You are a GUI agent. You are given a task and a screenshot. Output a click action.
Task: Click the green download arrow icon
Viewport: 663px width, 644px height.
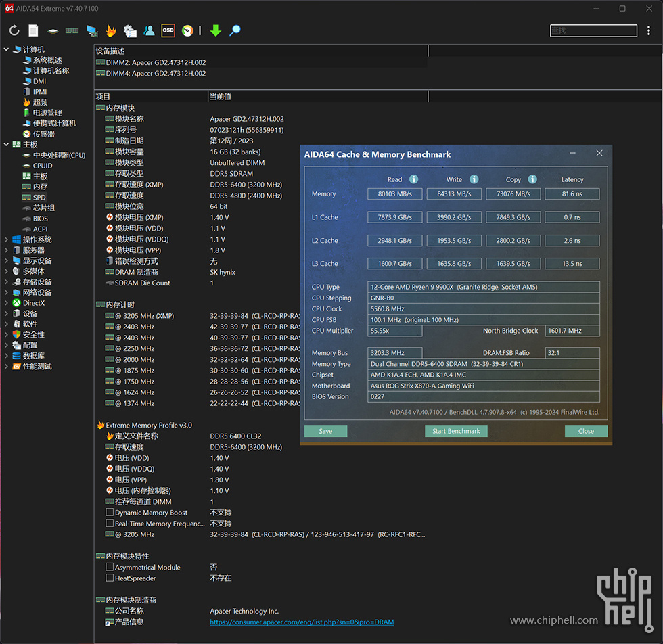[215, 30]
